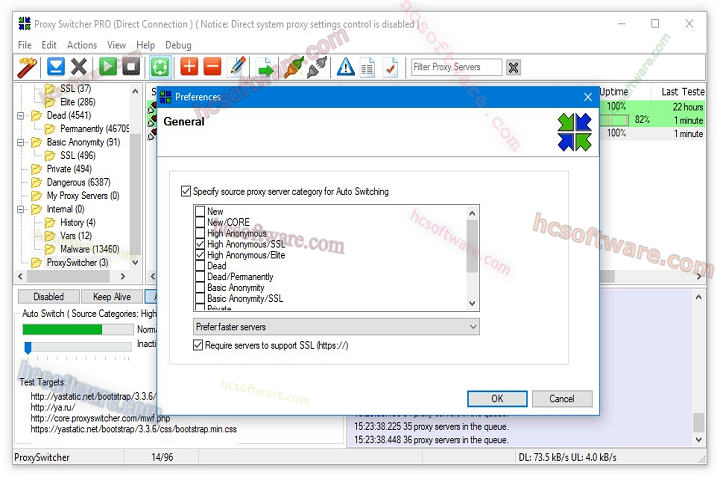
Task: Open the Edit menu
Action: click(x=49, y=45)
